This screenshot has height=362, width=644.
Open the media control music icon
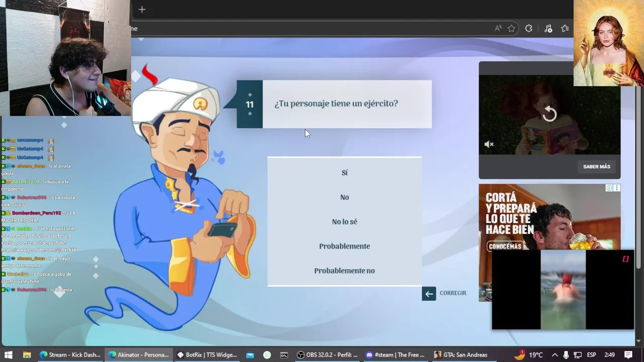tap(548, 29)
